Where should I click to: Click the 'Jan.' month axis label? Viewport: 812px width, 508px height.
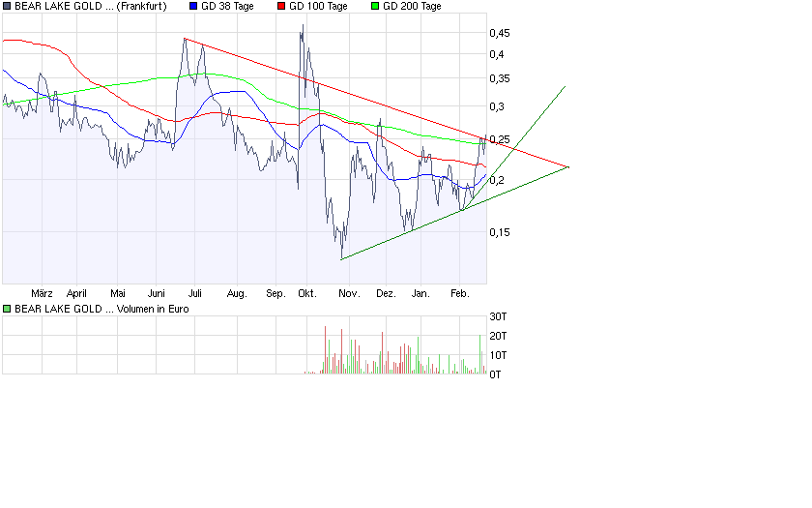pos(420,293)
